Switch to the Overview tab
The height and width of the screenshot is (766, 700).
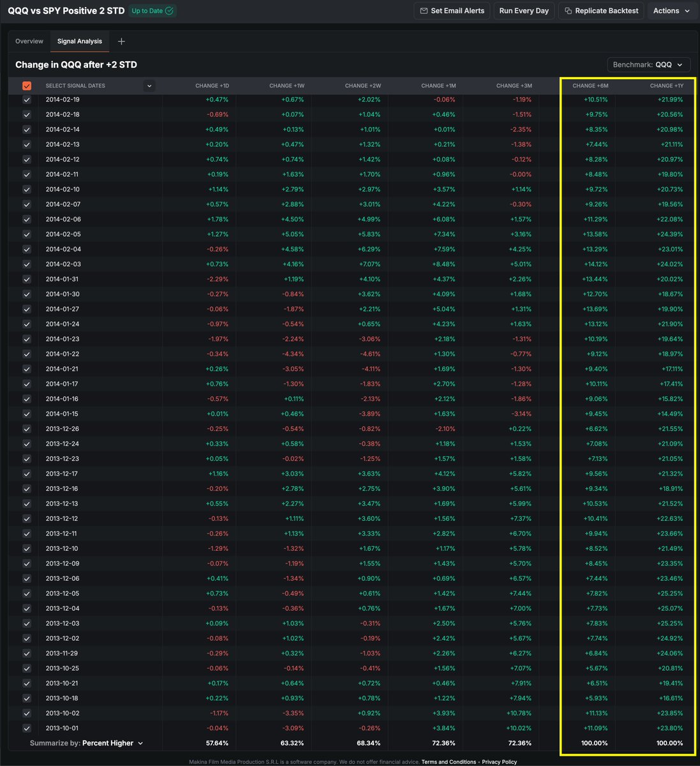coord(29,41)
